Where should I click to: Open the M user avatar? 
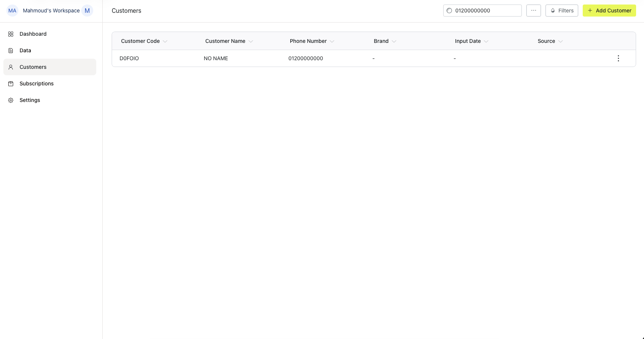(87, 11)
